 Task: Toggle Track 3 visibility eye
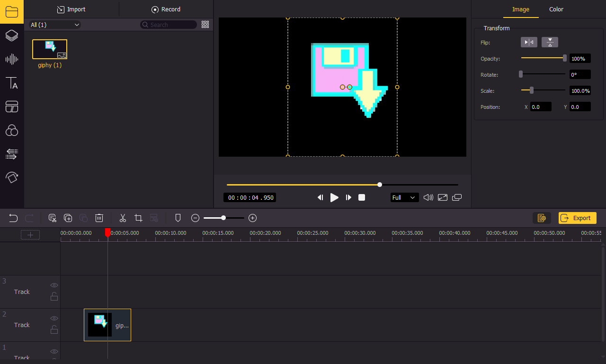[x=54, y=285]
